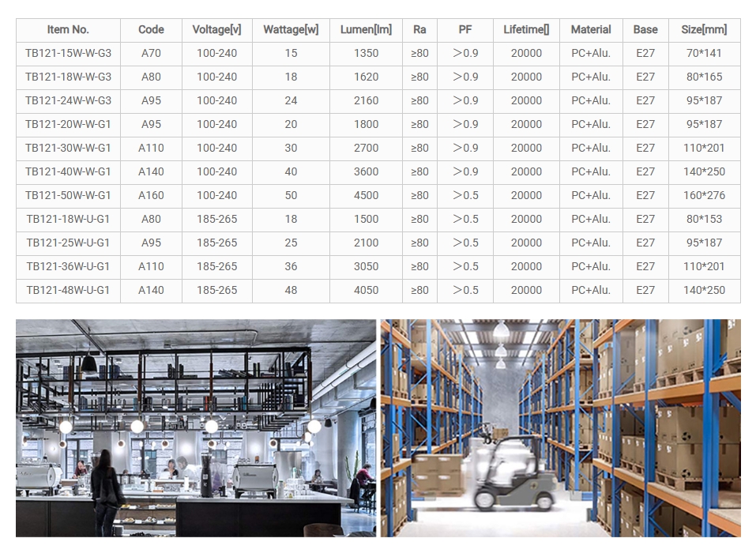
Task: Select the 'Lifetime[]' column header
Action: click(x=526, y=30)
